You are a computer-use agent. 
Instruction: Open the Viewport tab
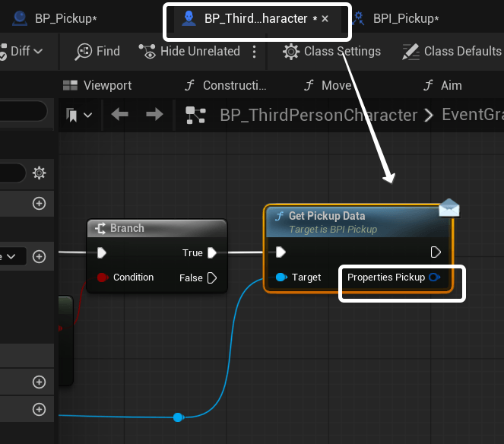pyautogui.click(x=97, y=85)
